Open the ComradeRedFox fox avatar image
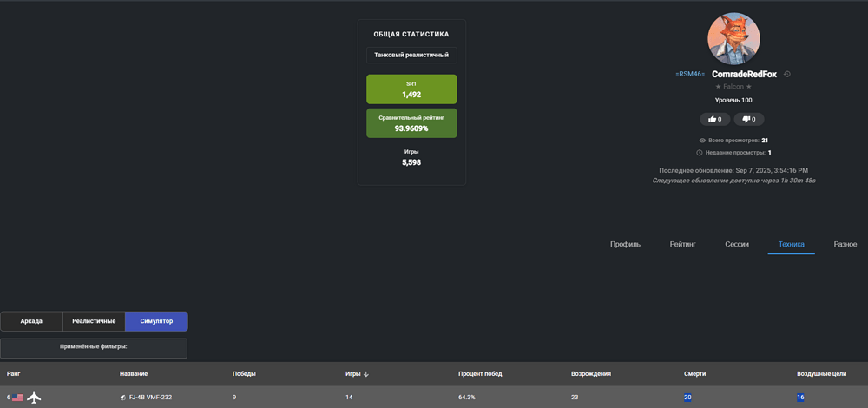This screenshot has height=408, width=868. coord(733,39)
